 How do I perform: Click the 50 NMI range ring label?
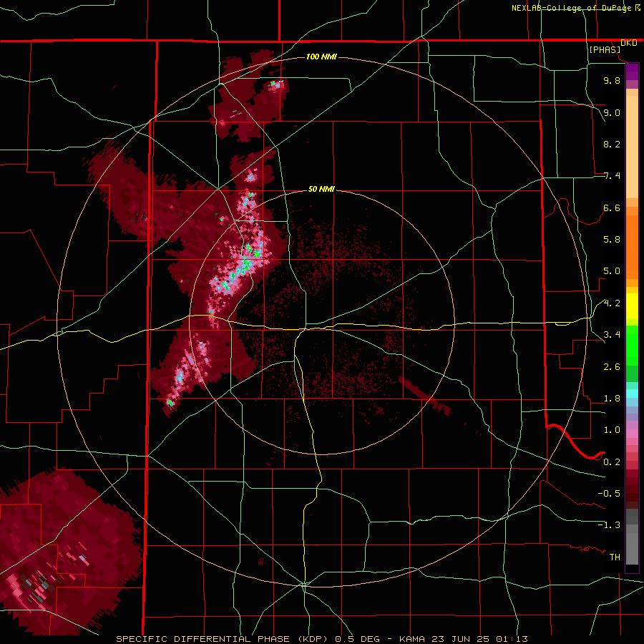321,189
